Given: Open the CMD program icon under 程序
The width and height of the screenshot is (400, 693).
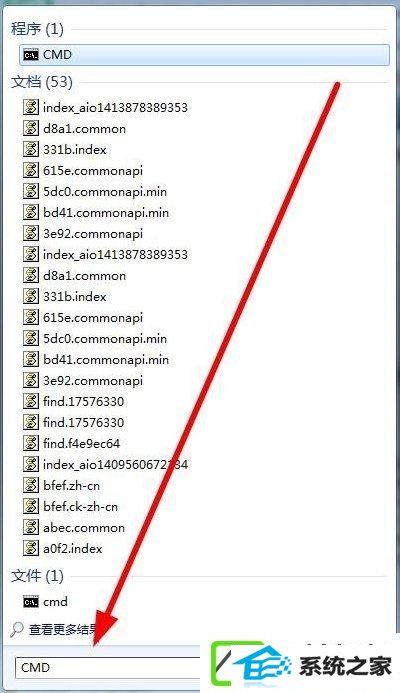Looking at the screenshot, I should click(31, 55).
